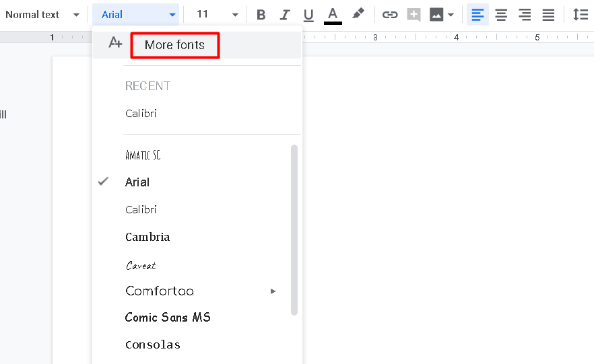Viewport: 594px width, 364px height.
Task: Center align text
Action: click(x=501, y=15)
